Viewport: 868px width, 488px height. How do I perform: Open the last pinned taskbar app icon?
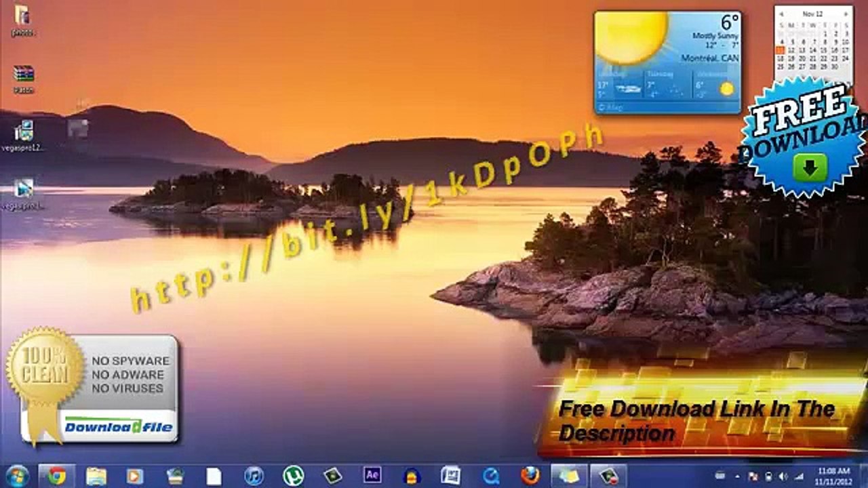point(608,476)
